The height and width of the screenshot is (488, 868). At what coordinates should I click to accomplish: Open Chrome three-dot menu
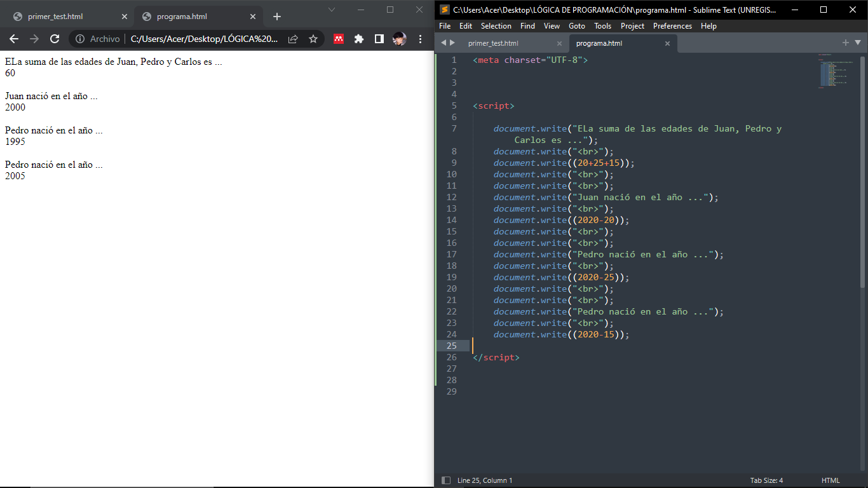[420, 39]
